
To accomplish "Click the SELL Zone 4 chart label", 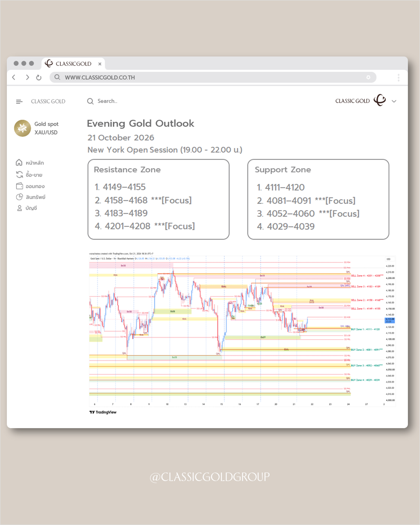I will (367, 276).
